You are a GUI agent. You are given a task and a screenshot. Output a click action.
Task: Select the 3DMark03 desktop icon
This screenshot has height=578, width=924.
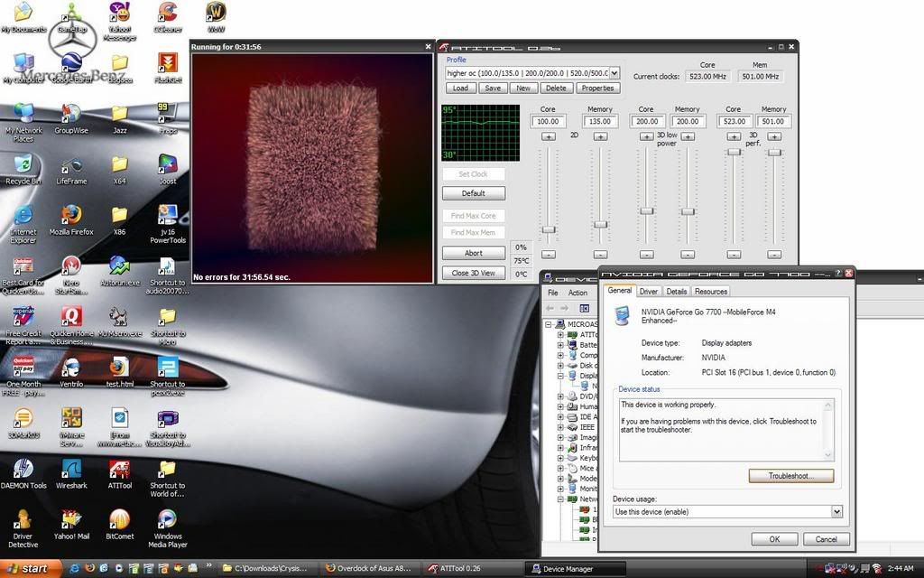[x=23, y=424]
